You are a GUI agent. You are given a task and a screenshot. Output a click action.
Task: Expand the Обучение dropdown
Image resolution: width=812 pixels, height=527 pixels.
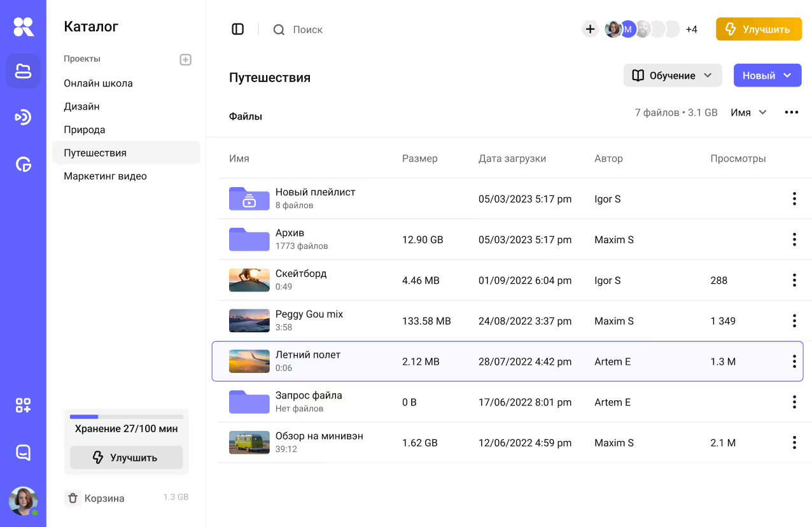point(673,75)
